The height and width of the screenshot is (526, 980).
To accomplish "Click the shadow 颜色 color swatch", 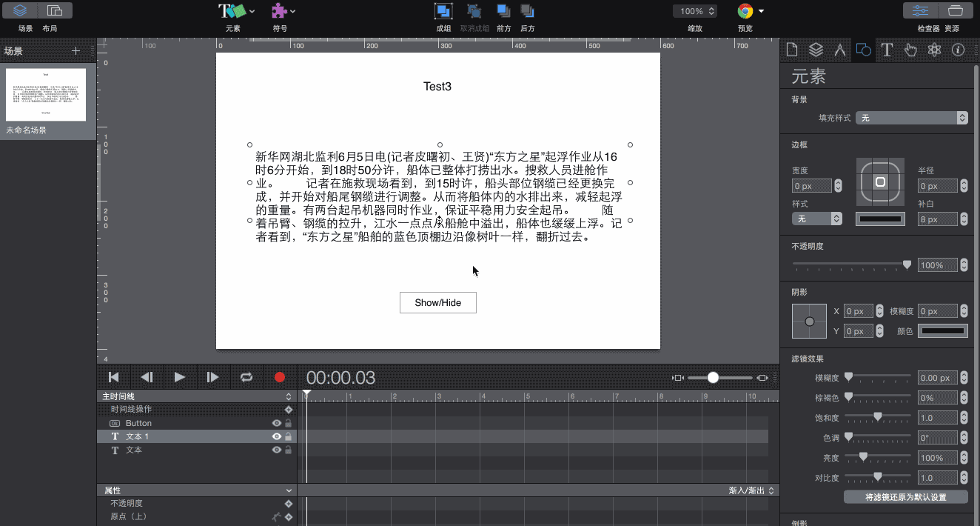I will pyautogui.click(x=942, y=331).
